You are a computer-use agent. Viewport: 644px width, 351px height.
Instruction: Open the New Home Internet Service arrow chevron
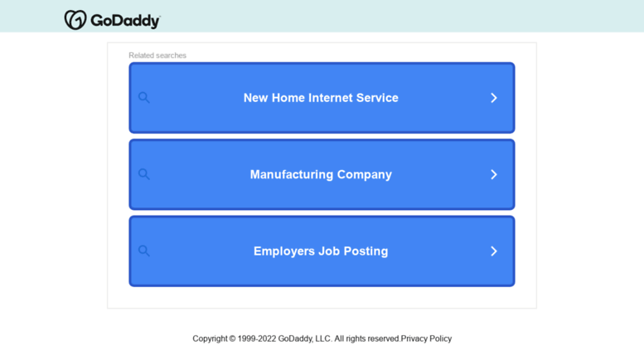pyautogui.click(x=494, y=98)
